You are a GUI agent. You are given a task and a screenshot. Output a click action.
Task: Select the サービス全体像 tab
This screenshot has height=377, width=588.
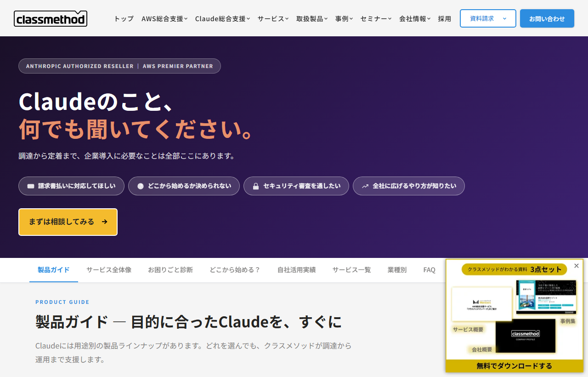(x=109, y=270)
